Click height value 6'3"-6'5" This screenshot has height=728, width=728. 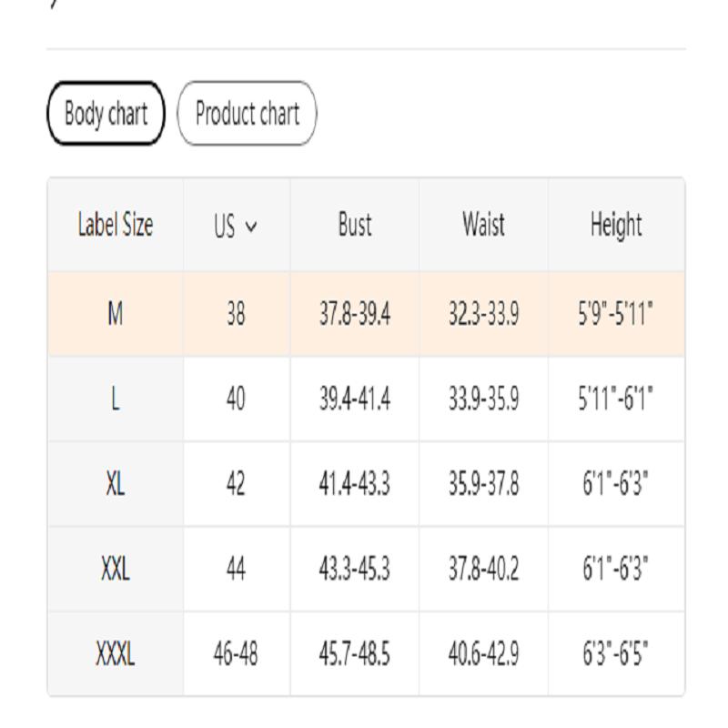click(617, 654)
